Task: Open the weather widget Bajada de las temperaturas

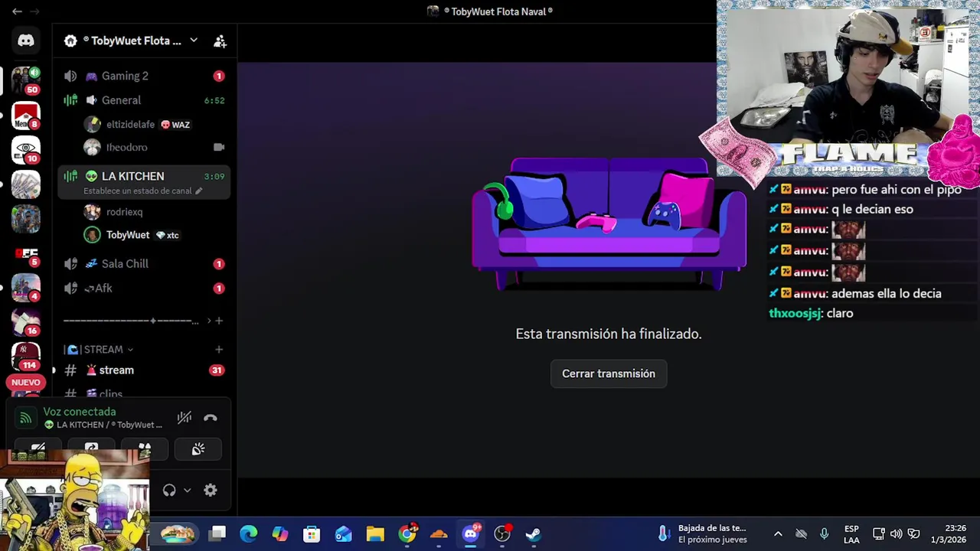Action: click(x=703, y=533)
